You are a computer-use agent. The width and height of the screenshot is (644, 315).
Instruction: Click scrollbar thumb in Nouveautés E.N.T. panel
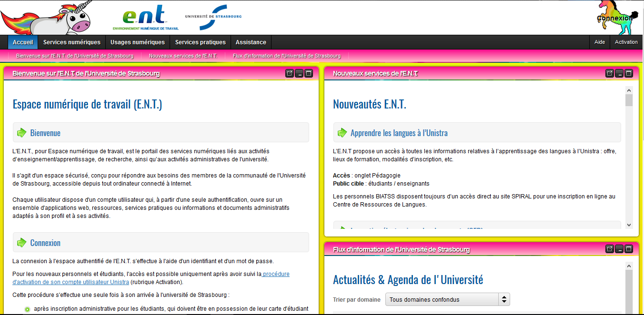point(629,100)
